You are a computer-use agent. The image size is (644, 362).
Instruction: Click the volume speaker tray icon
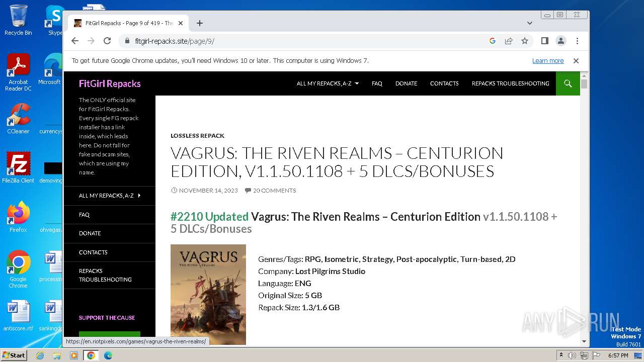click(x=572, y=355)
